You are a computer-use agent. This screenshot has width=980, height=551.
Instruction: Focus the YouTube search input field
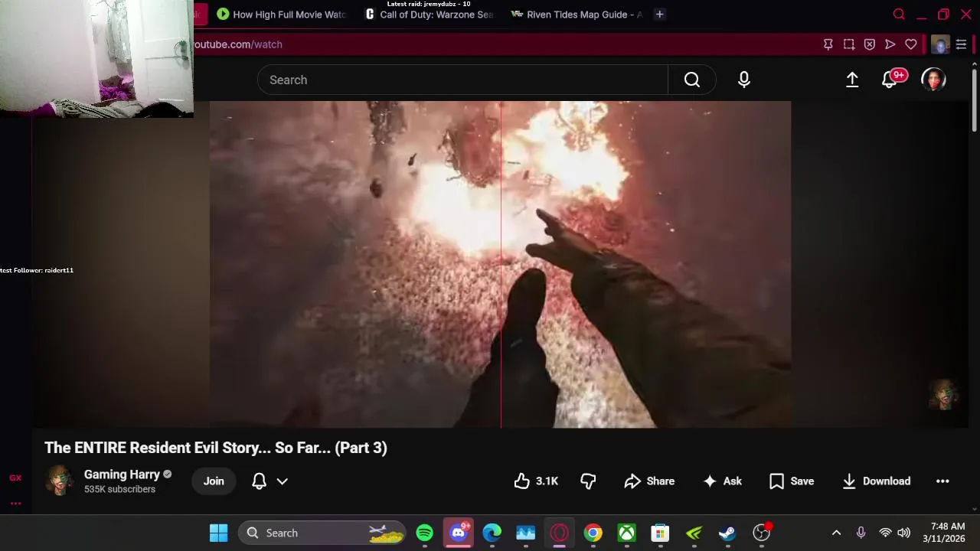pos(462,80)
